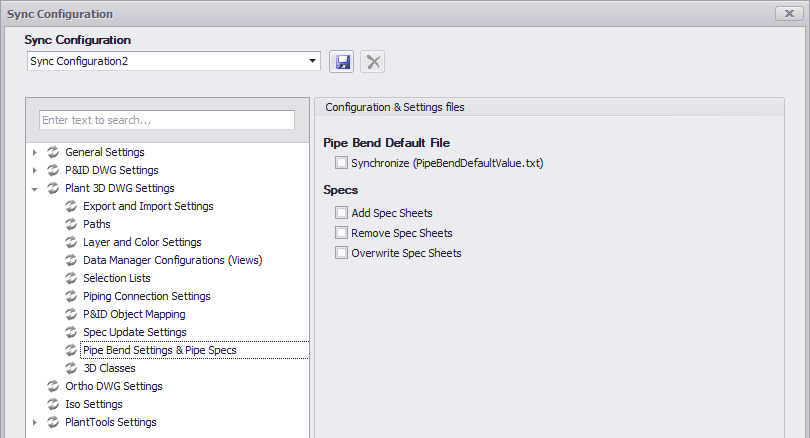Screen dimensions: 810x438
Task: Save the sync configuration with floppy icon
Action: tap(341, 62)
